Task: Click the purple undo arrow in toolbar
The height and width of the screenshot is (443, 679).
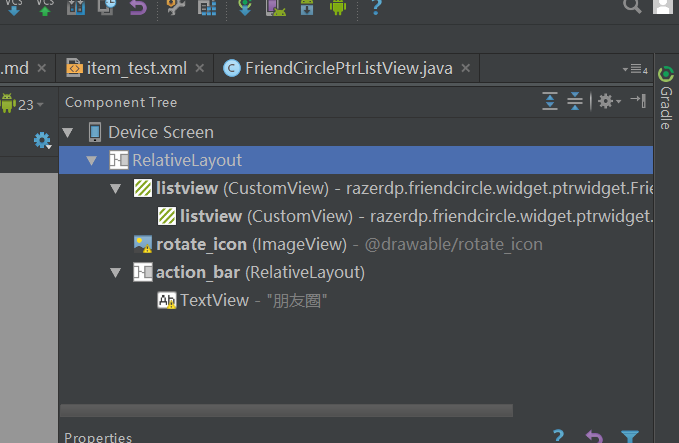Action: 137,8
